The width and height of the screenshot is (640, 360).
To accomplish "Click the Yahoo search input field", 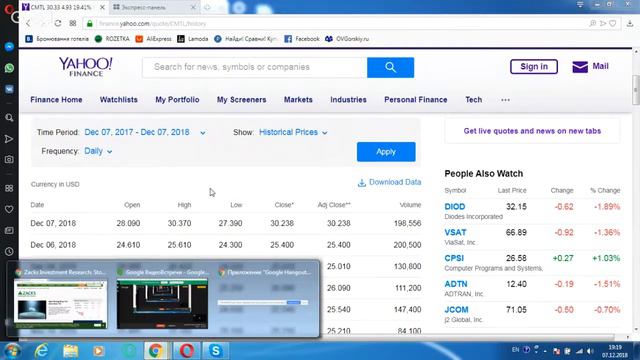I will tap(255, 67).
